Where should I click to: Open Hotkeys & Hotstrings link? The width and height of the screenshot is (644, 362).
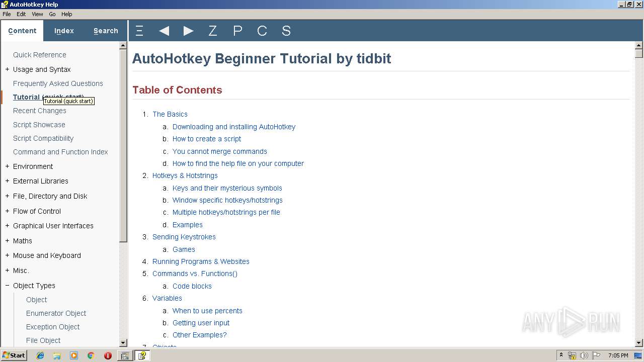pos(185,175)
